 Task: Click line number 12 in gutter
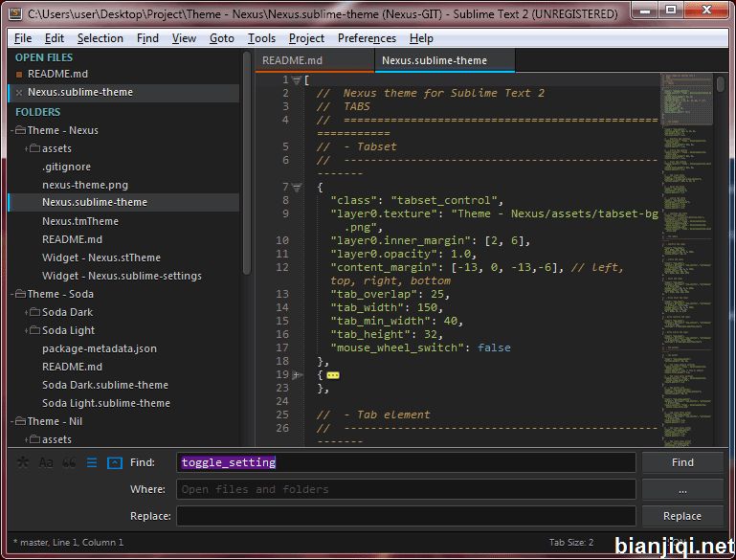tap(281, 268)
